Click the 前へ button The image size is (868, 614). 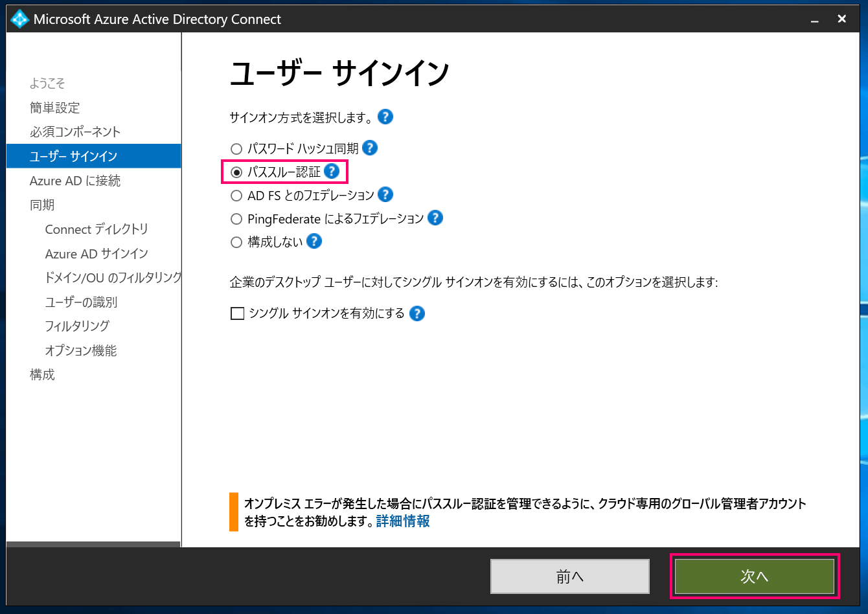click(x=570, y=576)
